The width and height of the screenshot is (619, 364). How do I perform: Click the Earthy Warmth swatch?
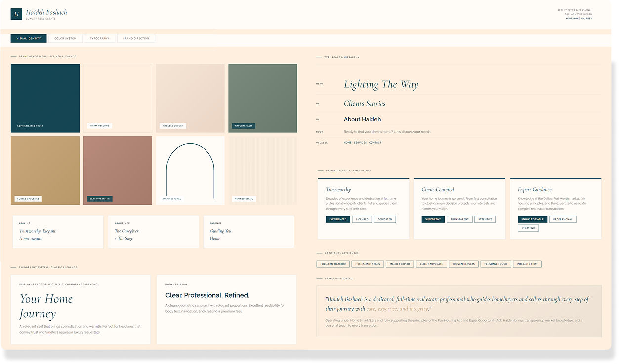click(x=118, y=170)
